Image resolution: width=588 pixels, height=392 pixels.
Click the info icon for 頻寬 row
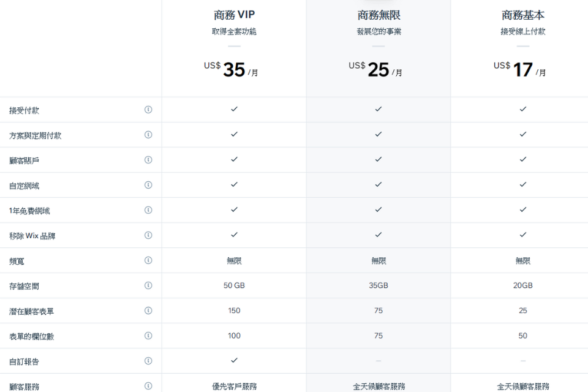coord(148,260)
